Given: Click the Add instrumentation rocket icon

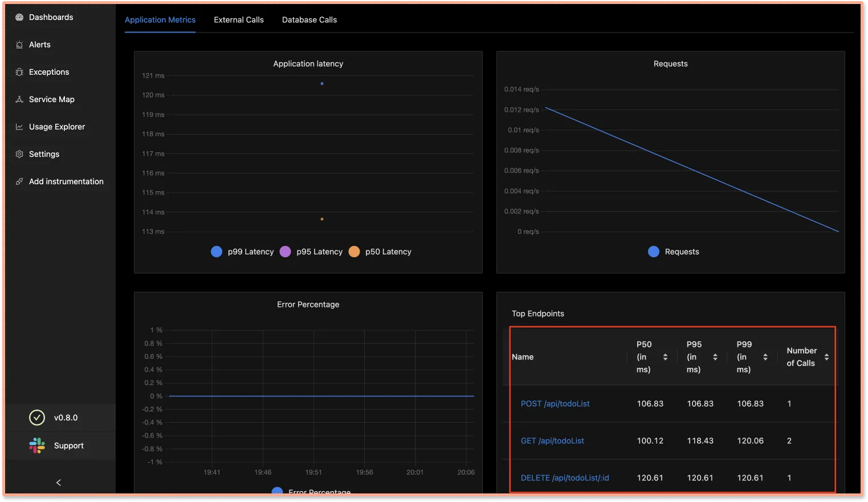Looking at the screenshot, I should [19, 181].
